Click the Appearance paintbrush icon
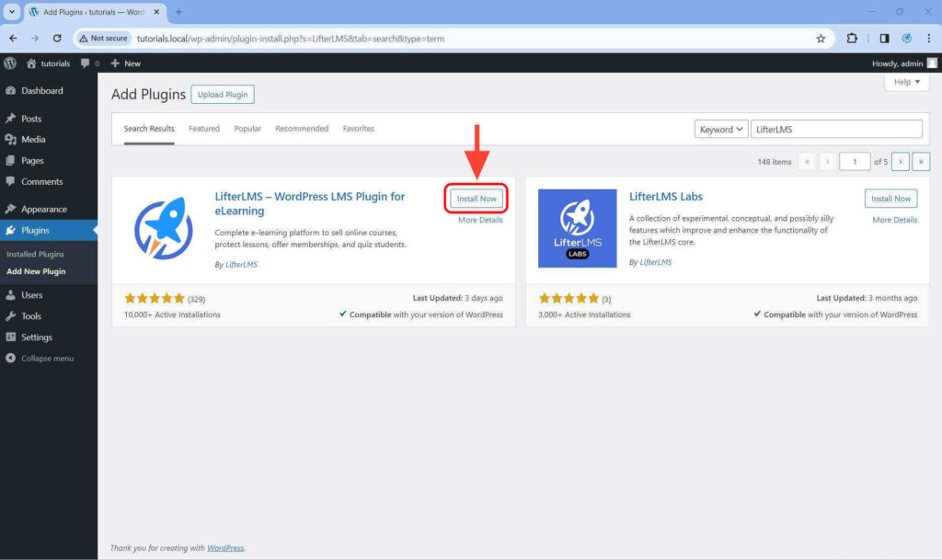 [x=11, y=209]
